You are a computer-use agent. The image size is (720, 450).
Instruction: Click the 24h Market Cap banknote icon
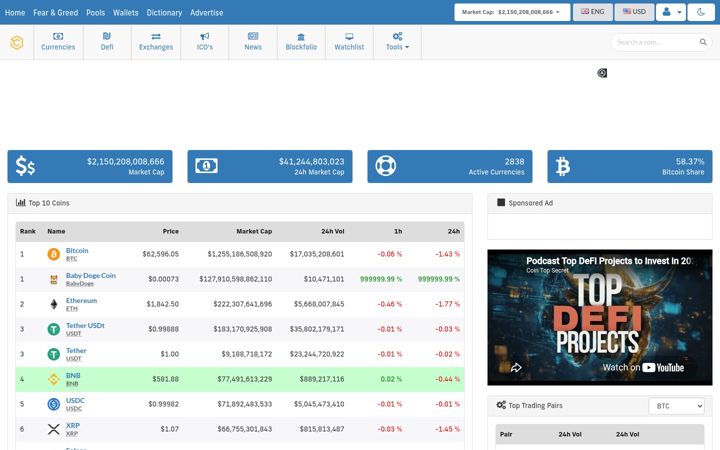pyautogui.click(x=206, y=166)
